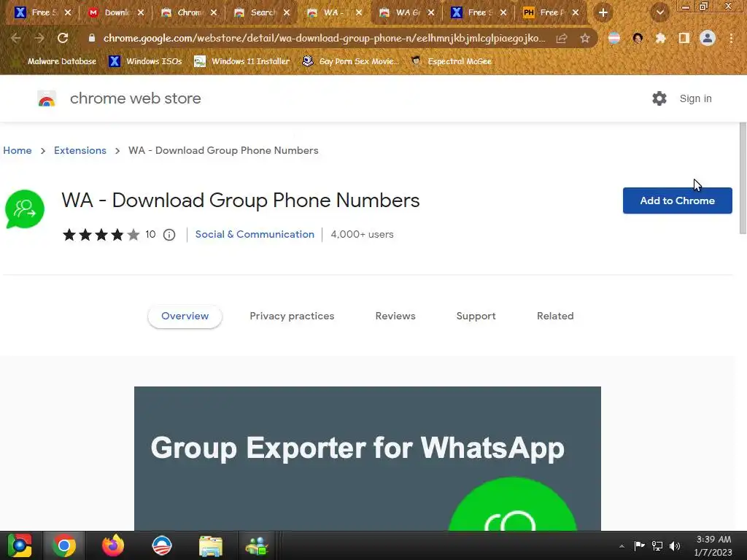The width and height of the screenshot is (747, 560).
Task: Open Extensions breadcrumb link
Action: 80,150
